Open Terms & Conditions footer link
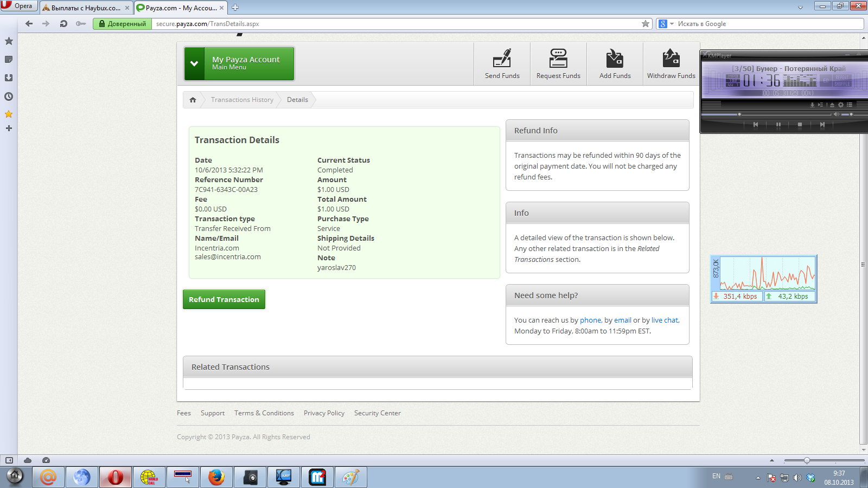This screenshot has height=488, width=868. coord(264,413)
